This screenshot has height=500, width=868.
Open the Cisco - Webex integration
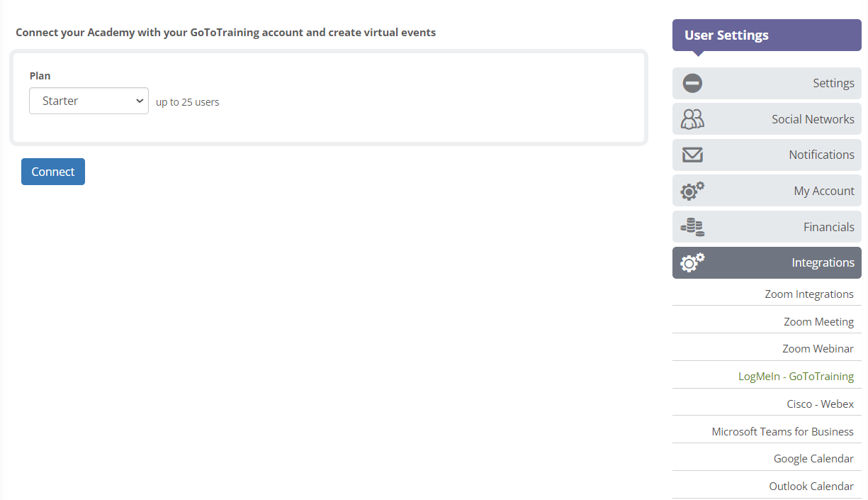820,404
